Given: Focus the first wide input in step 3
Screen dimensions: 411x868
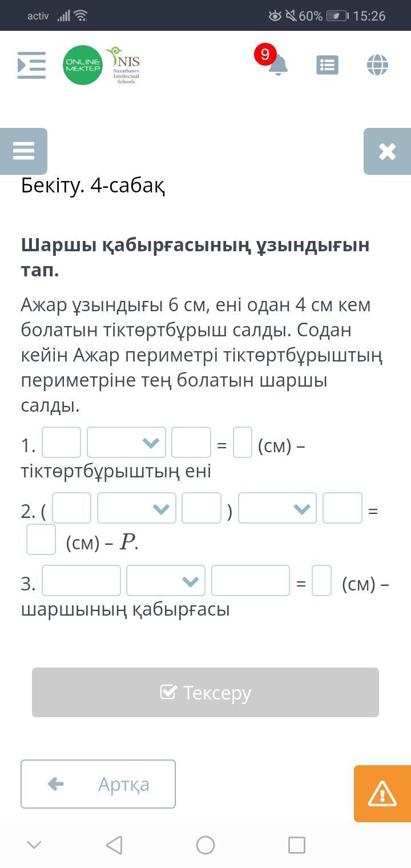Looking at the screenshot, I should (82, 581).
